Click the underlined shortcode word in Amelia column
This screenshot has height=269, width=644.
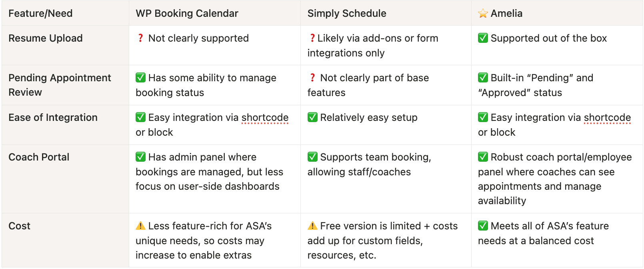coord(607,118)
